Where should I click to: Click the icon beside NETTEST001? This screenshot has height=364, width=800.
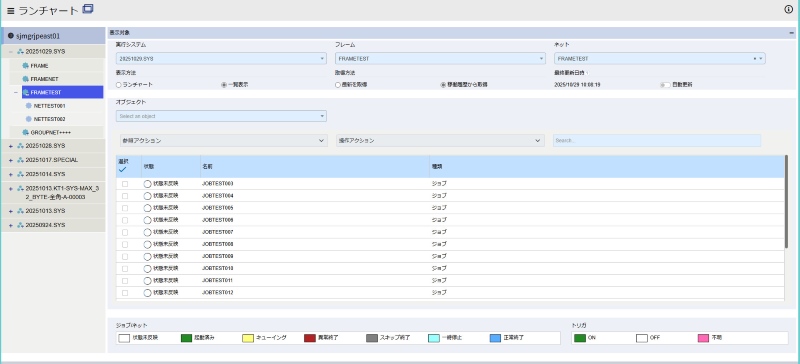coord(29,106)
